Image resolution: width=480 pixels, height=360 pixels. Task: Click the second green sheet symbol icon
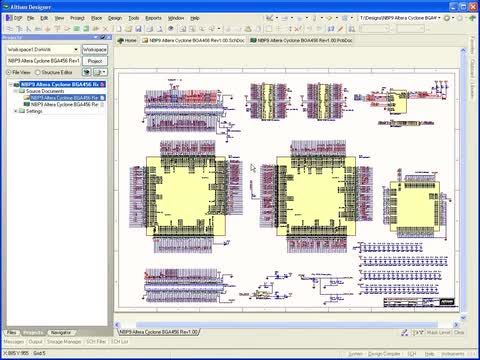click(86, 29)
